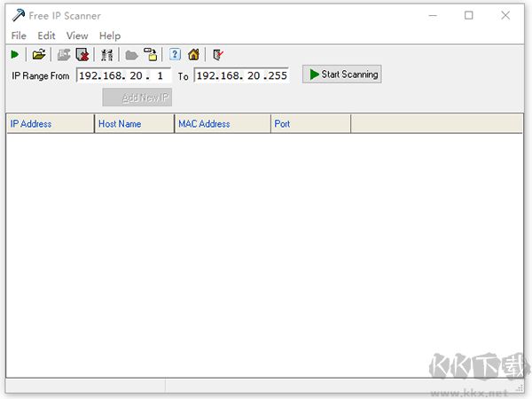This screenshot has height=399, width=532.
Task: Open the File menu
Action: [19, 35]
